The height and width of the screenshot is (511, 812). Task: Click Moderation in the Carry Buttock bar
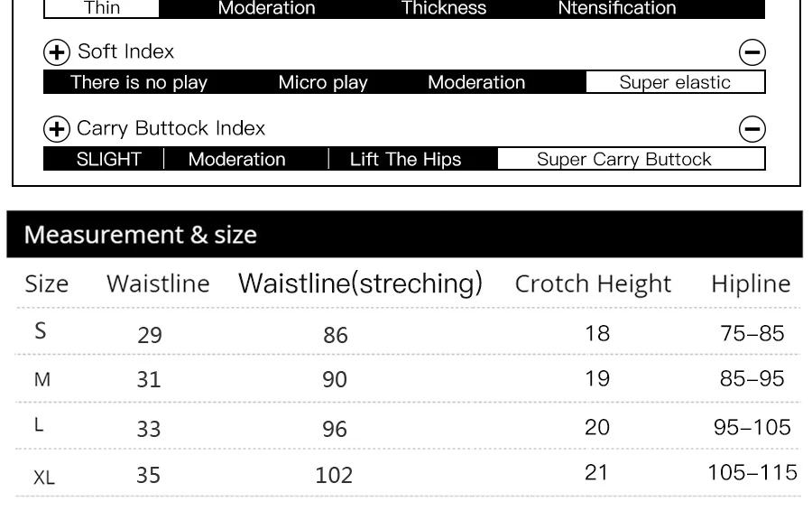point(236,159)
